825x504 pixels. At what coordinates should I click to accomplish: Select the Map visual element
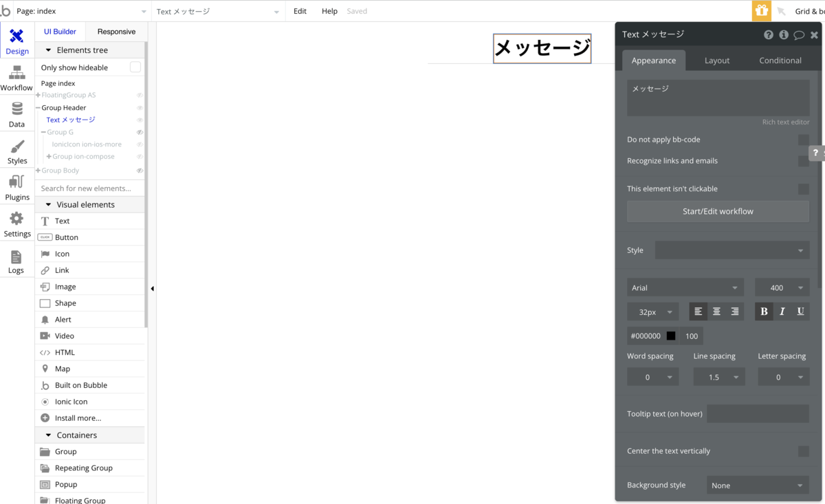coord(90,369)
